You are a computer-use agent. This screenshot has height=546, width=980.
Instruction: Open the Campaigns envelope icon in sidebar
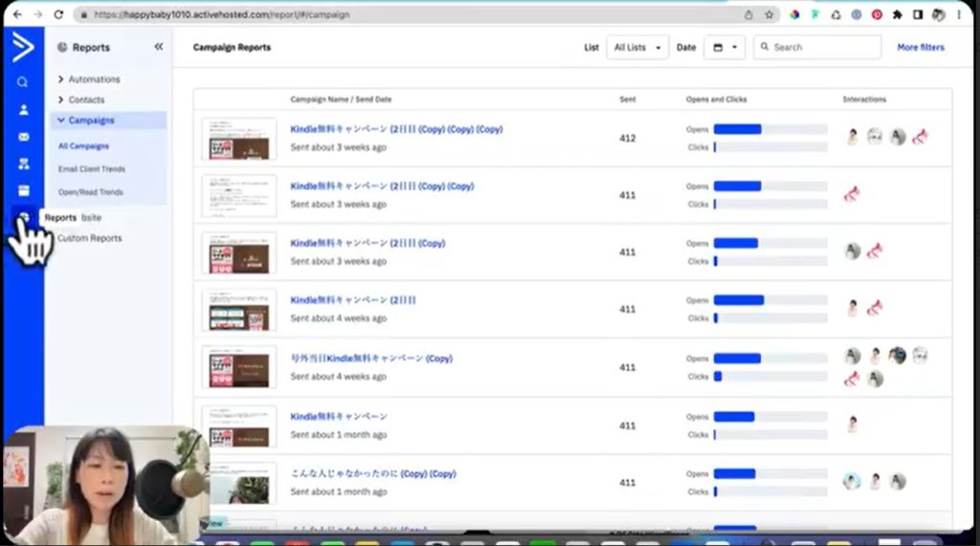click(23, 137)
